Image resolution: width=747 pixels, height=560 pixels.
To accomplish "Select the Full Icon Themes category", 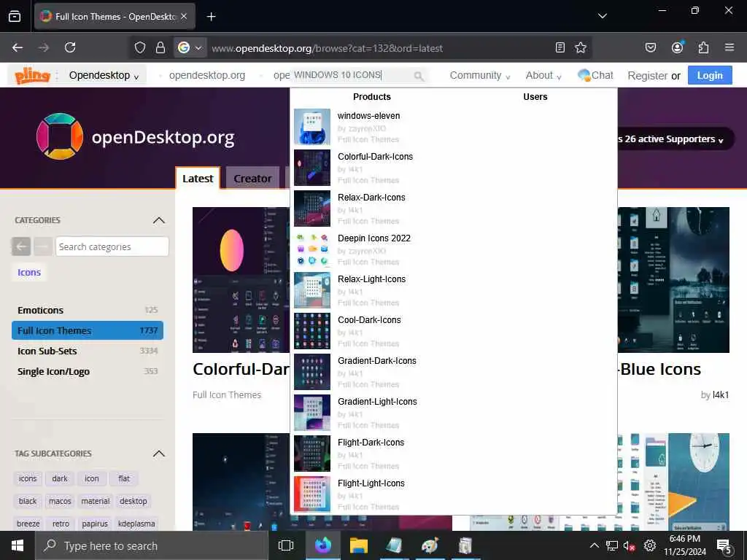I will (88, 330).
